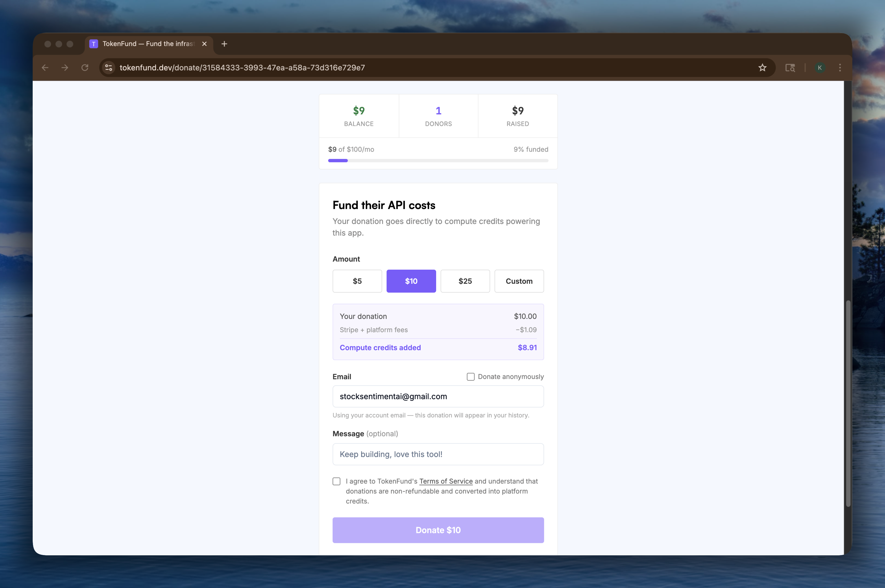This screenshot has height=588, width=885.
Task: Navigate back using the browser back arrow
Action: (x=45, y=68)
